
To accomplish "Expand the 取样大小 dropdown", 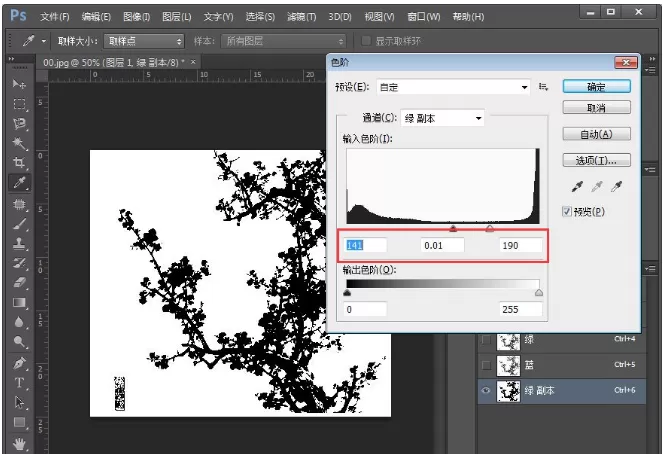I will [144, 41].
